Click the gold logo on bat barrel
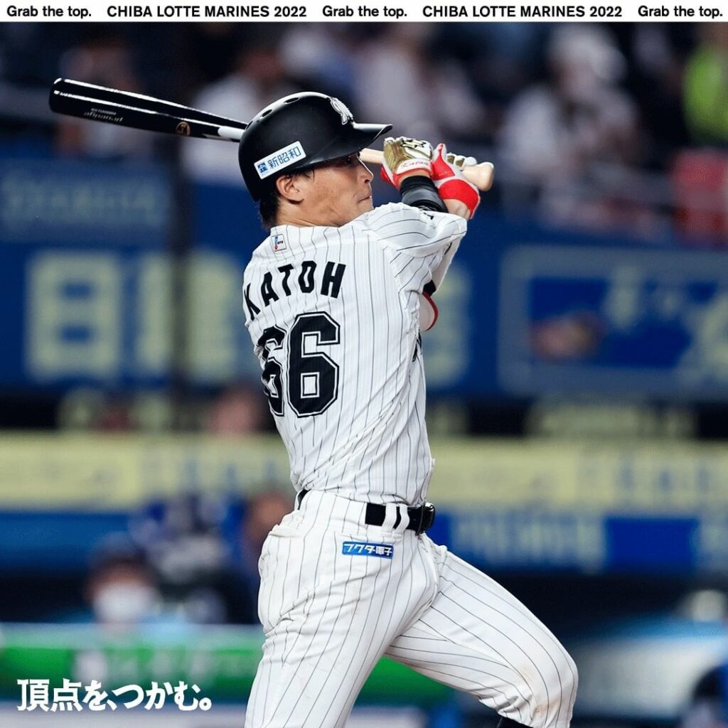The image size is (728, 728). (183, 128)
